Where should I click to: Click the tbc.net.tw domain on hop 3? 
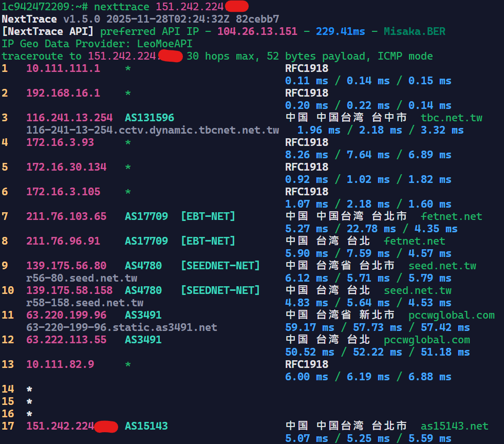pyautogui.click(x=451, y=118)
